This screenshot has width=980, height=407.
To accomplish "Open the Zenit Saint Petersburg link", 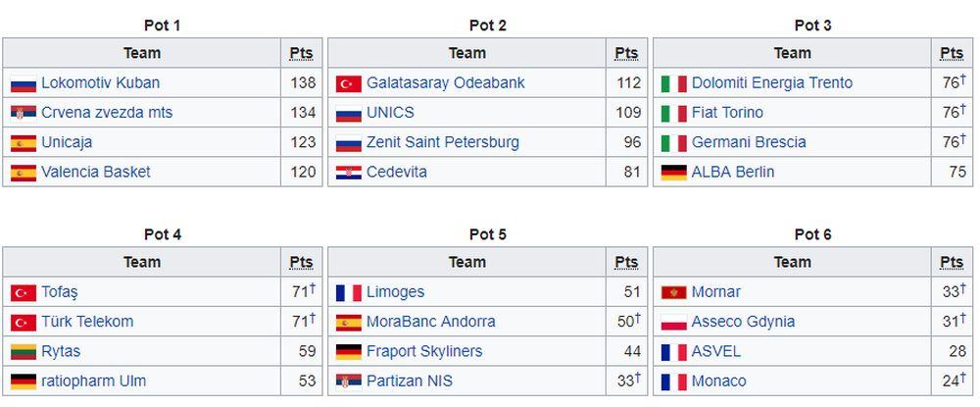I will [x=443, y=142].
